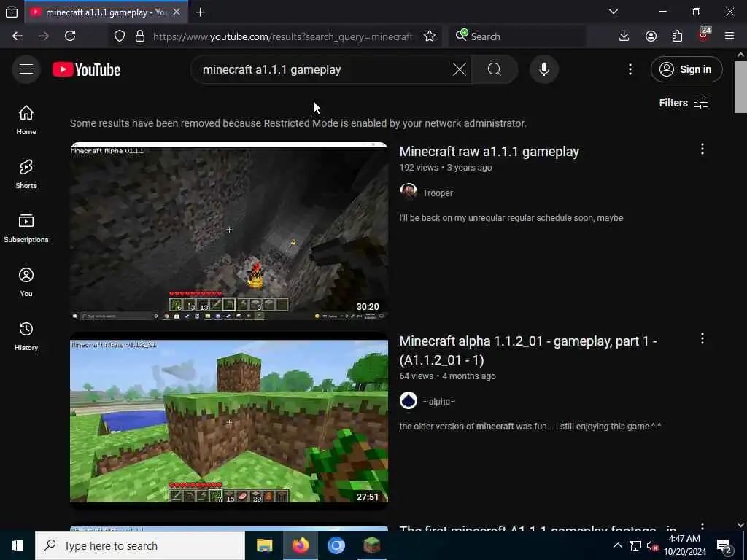Open Firefox downloads panel
Screen dimensions: 747x560
[x=624, y=36]
